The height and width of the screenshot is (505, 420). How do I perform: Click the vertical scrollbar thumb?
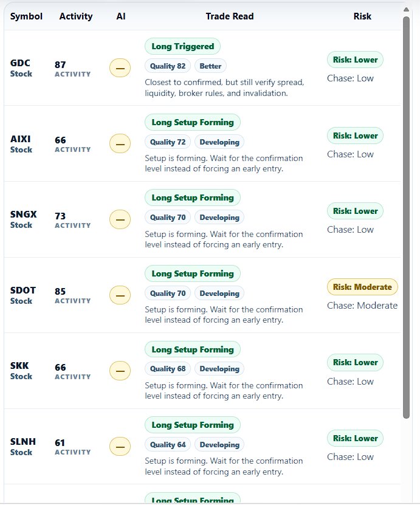[x=406, y=218]
